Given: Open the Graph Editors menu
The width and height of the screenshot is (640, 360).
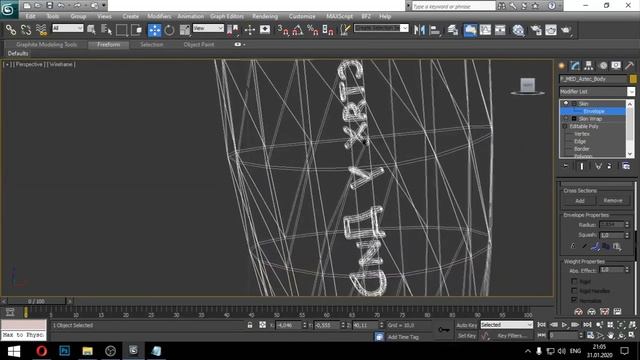Looking at the screenshot, I should tap(227, 16).
